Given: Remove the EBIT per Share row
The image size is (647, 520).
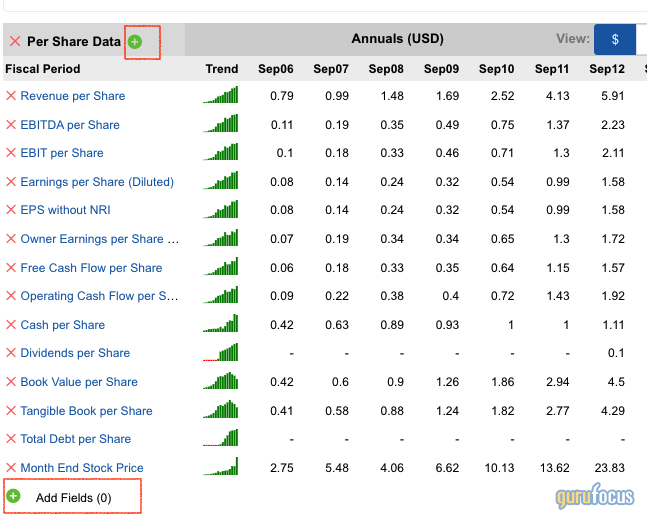Looking at the screenshot, I should pos(11,153).
